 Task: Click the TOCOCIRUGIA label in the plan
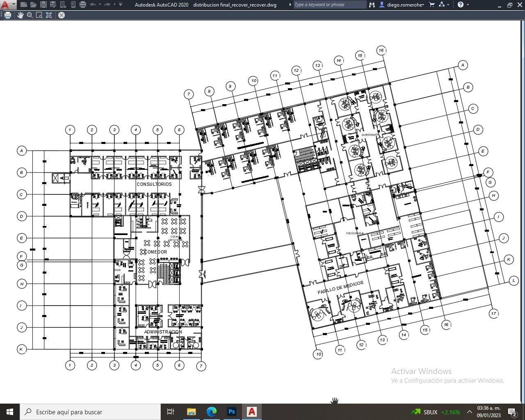point(355,233)
